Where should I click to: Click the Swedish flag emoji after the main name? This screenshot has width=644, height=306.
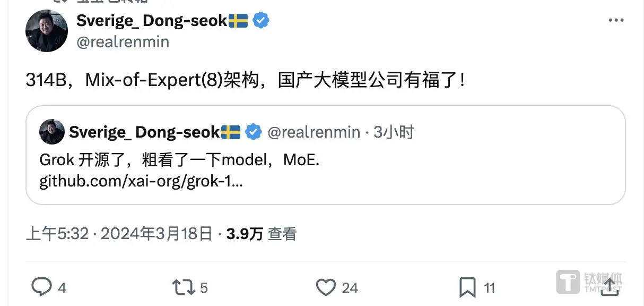point(238,21)
